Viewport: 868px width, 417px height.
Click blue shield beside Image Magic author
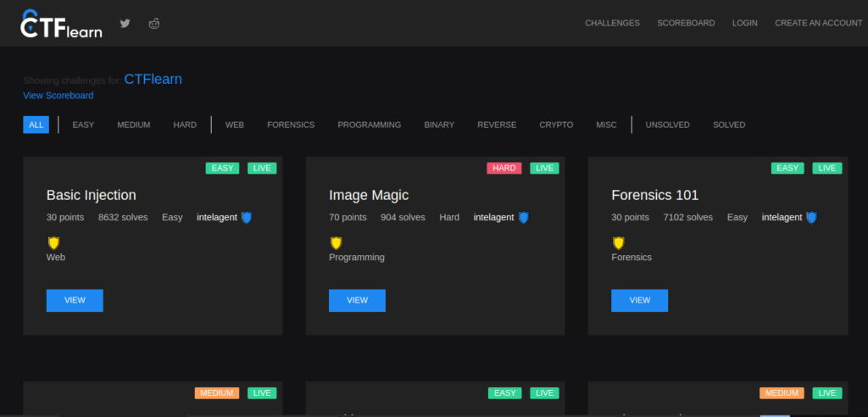click(x=523, y=218)
